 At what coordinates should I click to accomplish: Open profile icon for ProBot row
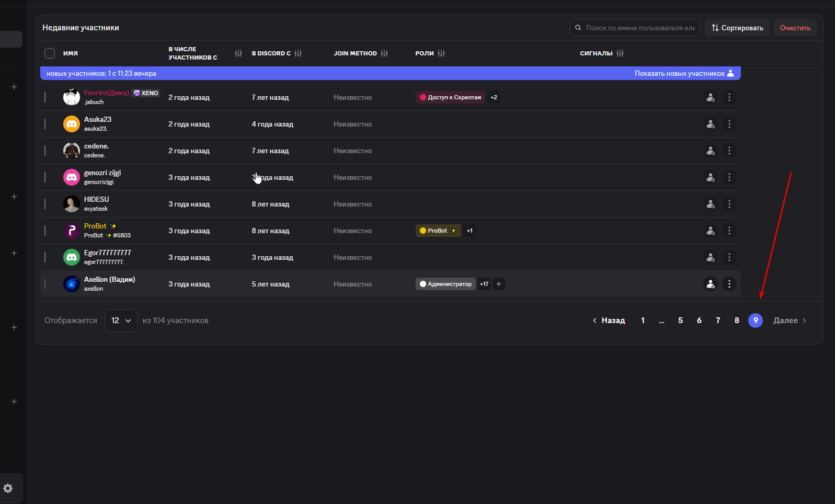tap(710, 231)
